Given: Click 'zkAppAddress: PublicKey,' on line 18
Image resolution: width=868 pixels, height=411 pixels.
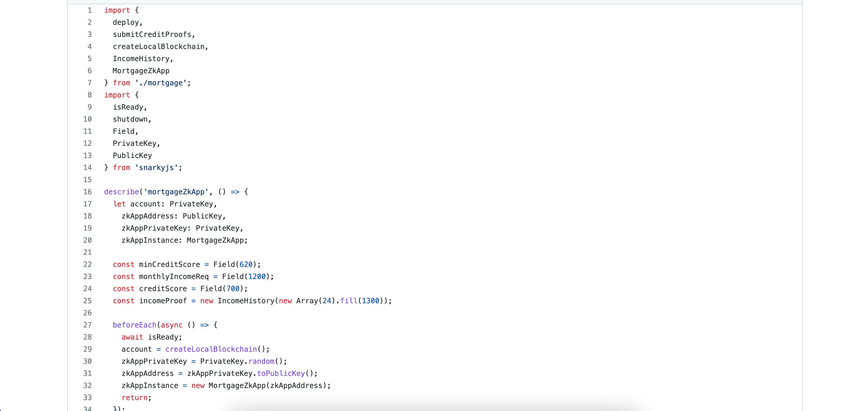Looking at the screenshot, I should (174, 216).
